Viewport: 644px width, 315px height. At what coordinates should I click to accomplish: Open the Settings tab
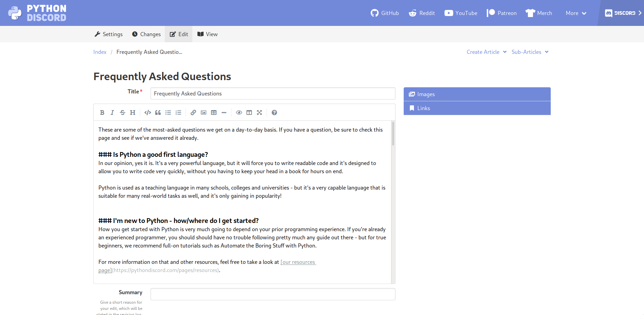point(109,34)
